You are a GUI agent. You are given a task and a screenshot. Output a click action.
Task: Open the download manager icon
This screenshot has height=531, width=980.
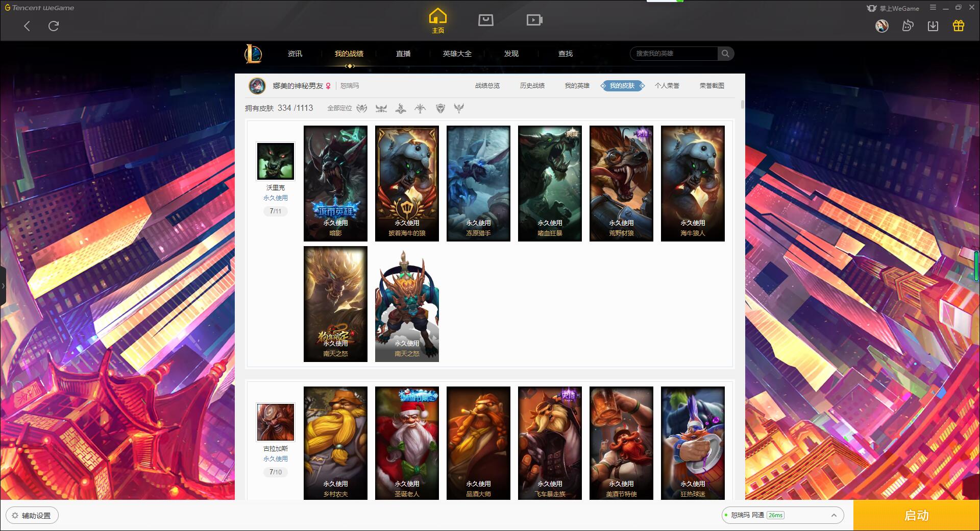tap(933, 26)
